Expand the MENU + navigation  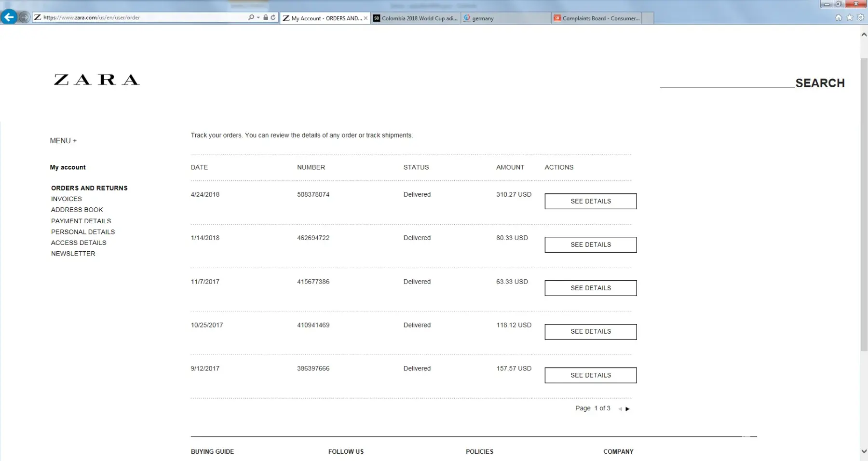[63, 141]
